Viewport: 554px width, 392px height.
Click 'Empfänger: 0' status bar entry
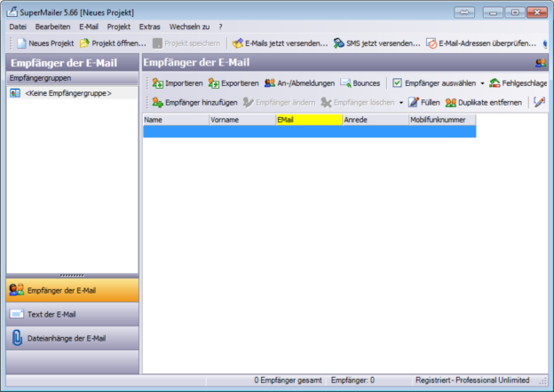(x=352, y=380)
